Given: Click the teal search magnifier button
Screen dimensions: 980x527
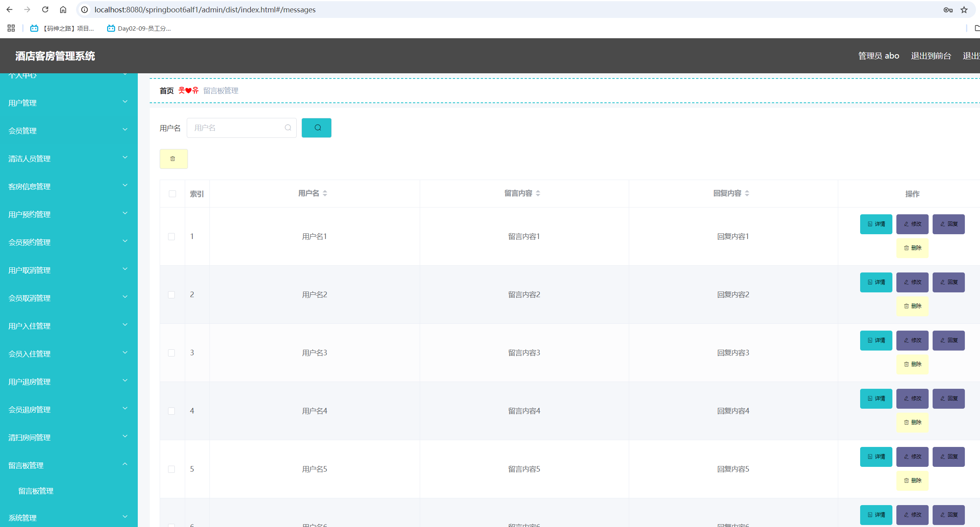Looking at the screenshot, I should 316,128.
